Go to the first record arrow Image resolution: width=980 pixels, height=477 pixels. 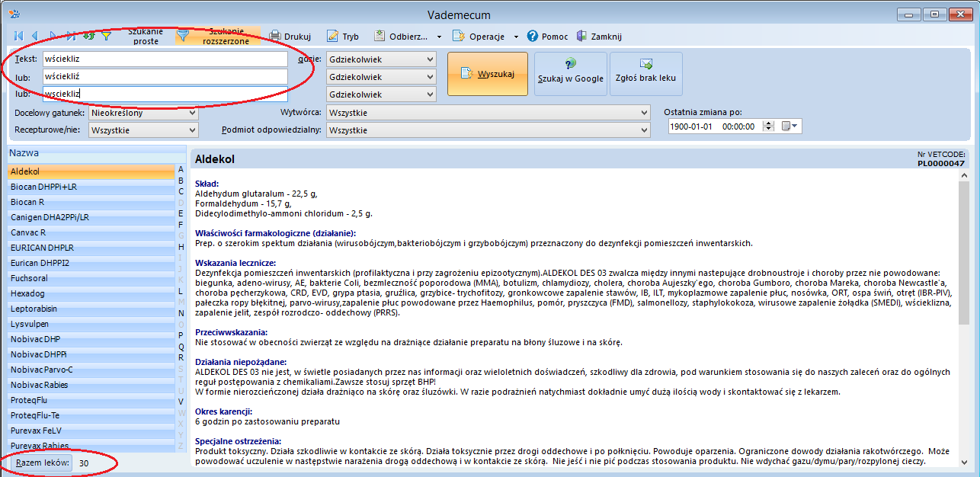pyautogui.click(x=18, y=36)
